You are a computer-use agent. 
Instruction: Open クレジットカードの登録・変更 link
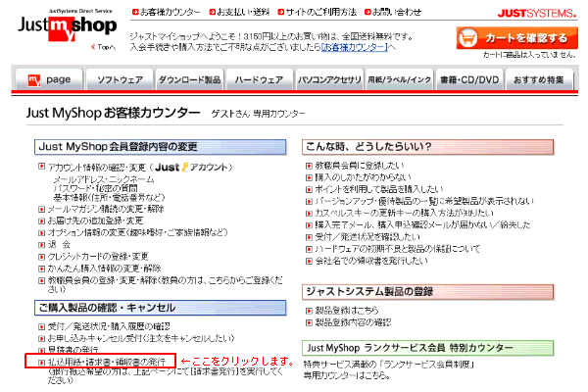pos(98,257)
